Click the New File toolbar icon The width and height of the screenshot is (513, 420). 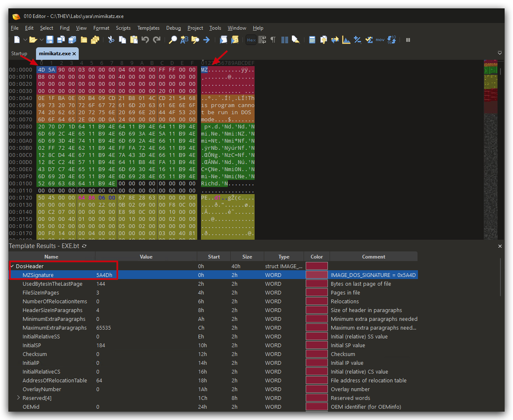pos(17,40)
